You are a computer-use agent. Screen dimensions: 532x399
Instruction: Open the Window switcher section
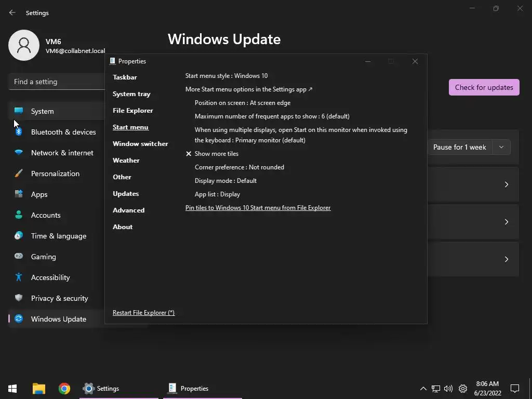[x=140, y=143]
